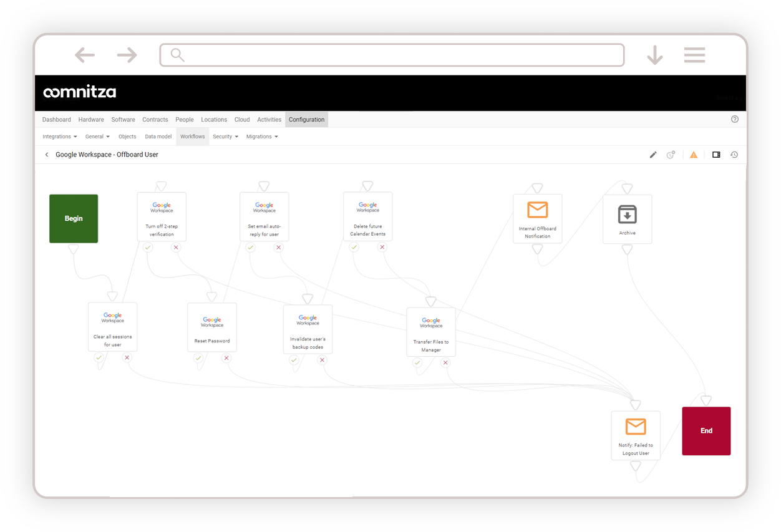This screenshot has width=781, height=532.
Task: Click the Begin block output connector
Action: click(x=74, y=249)
